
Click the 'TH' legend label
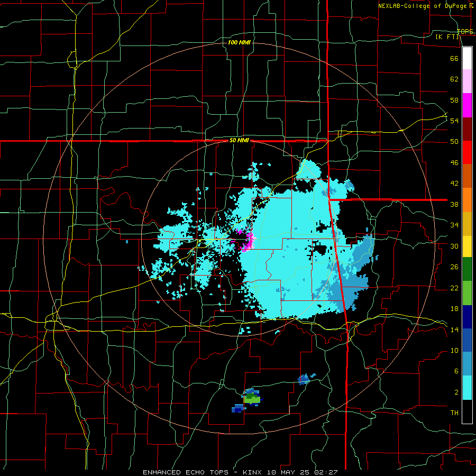pyautogui.click(x=454, y=413)
